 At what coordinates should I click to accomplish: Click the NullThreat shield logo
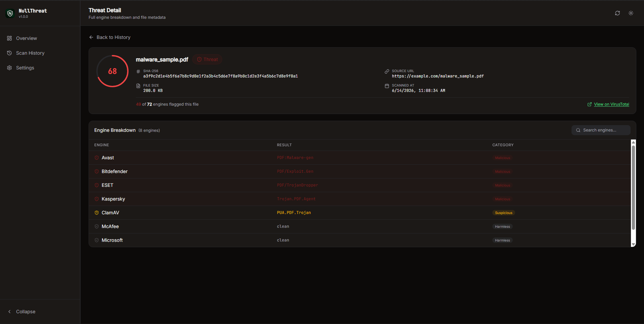tap(10, 13)
